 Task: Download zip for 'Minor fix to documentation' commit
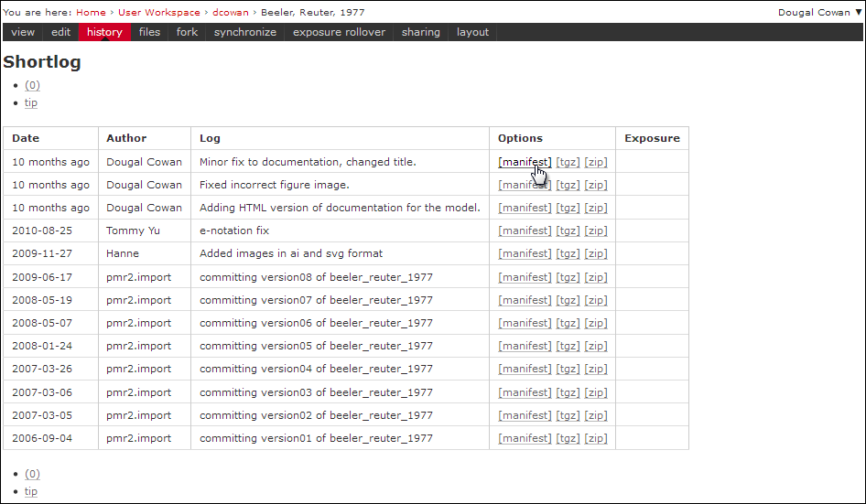pyautogui.click(x=596, y=162)
